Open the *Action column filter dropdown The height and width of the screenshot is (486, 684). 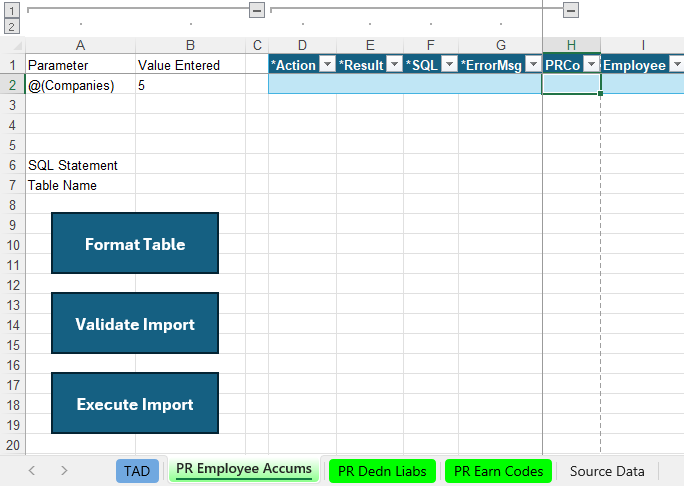[x=327, y=64]
